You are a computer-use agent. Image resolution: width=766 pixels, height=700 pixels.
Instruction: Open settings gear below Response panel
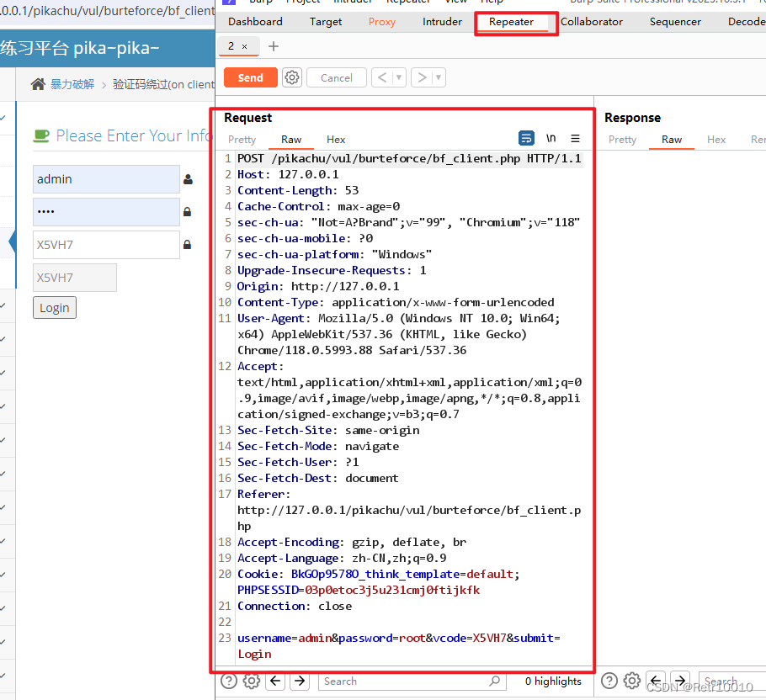(x=631, y=681)
